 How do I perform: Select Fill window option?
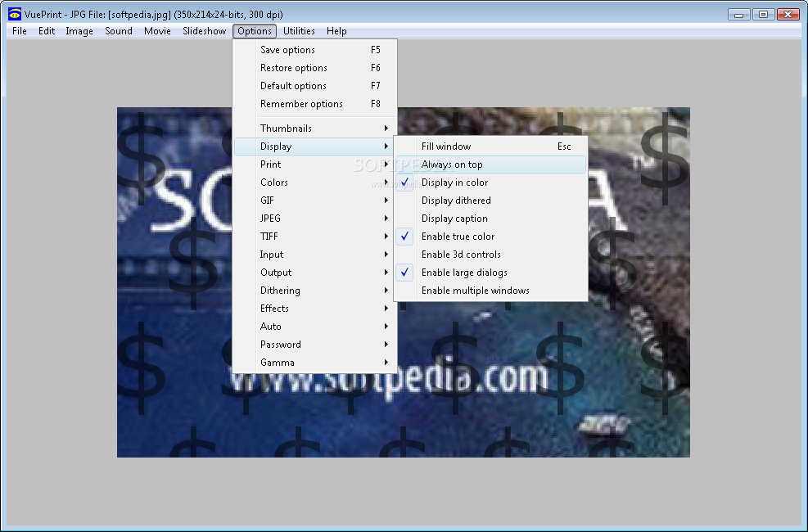tap(490, 147)
